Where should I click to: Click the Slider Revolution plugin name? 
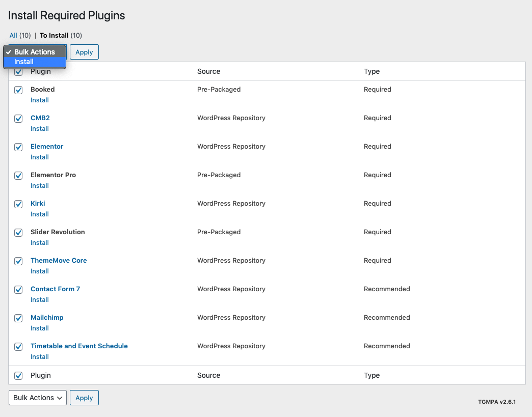tap(58, 232)
